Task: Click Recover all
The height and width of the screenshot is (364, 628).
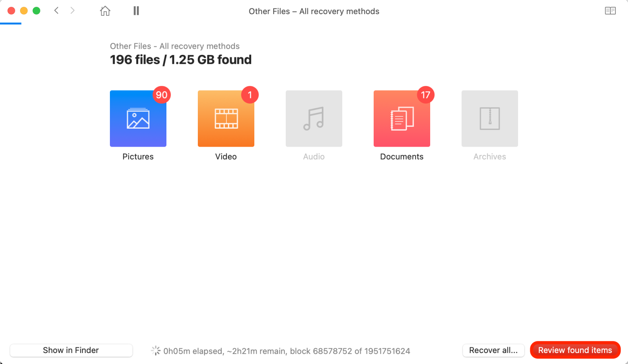Action: click(x=493, y=350)
